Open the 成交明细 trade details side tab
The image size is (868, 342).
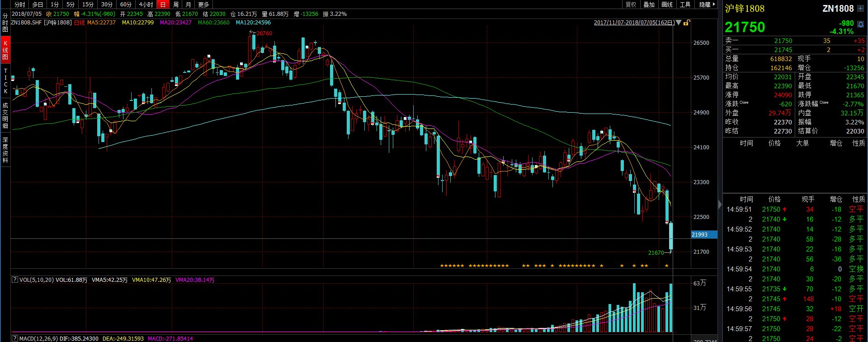tap(5, 115)
